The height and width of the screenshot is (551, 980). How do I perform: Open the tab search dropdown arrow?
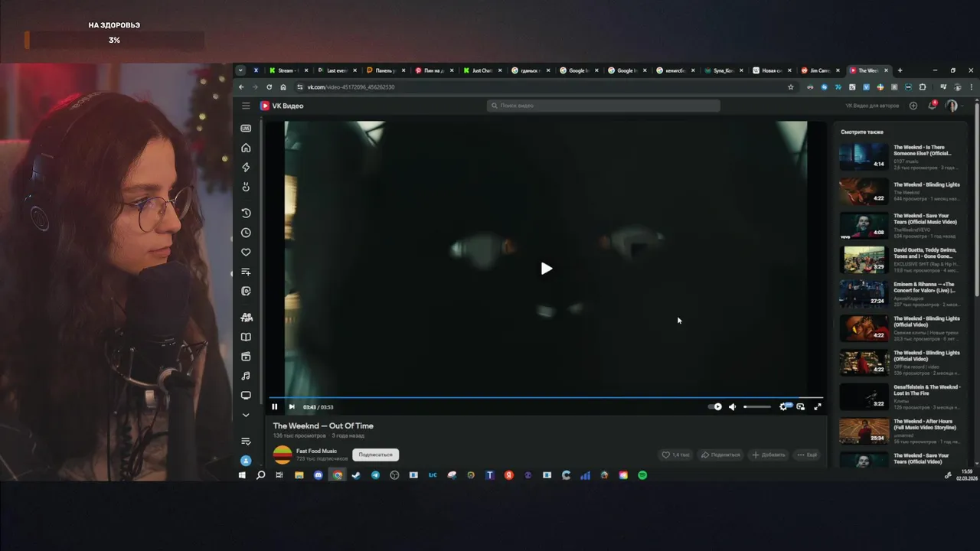coord(240,70)
